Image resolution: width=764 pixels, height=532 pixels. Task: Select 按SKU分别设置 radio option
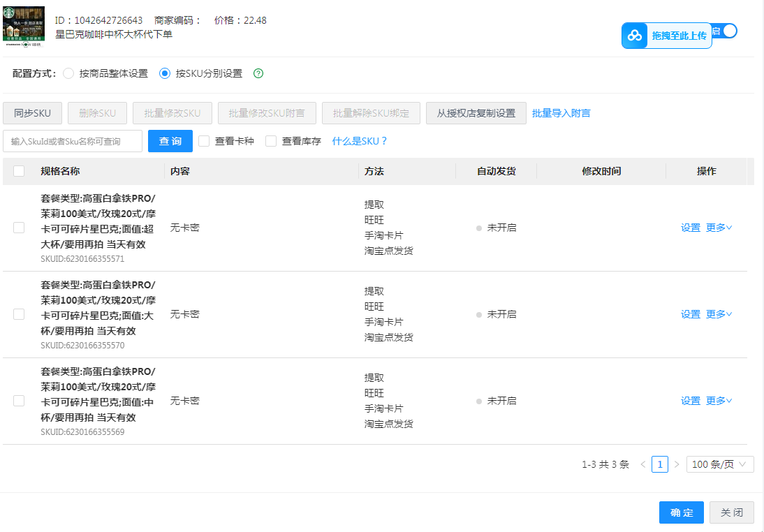click(x=165, y=73)
